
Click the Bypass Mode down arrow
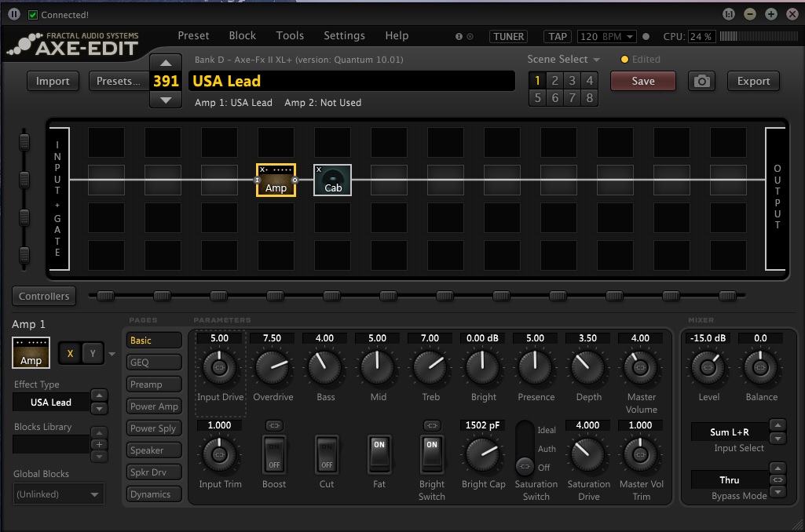tap(778, 491)
